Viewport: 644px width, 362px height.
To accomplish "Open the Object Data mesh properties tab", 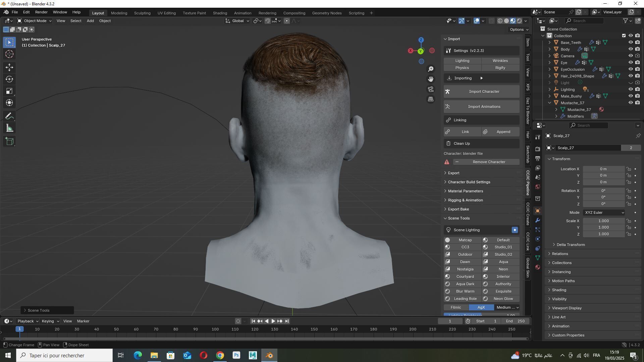I will coord(538,258).
